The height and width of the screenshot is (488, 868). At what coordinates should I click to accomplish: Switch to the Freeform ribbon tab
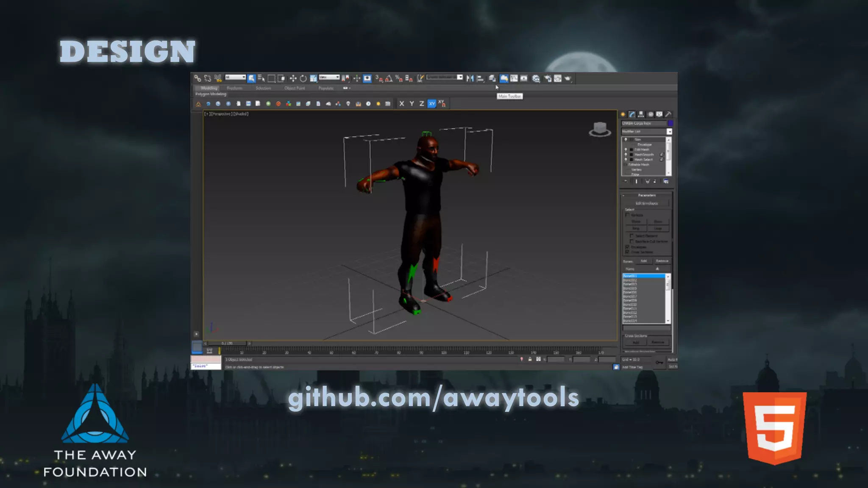pos(234,88)
